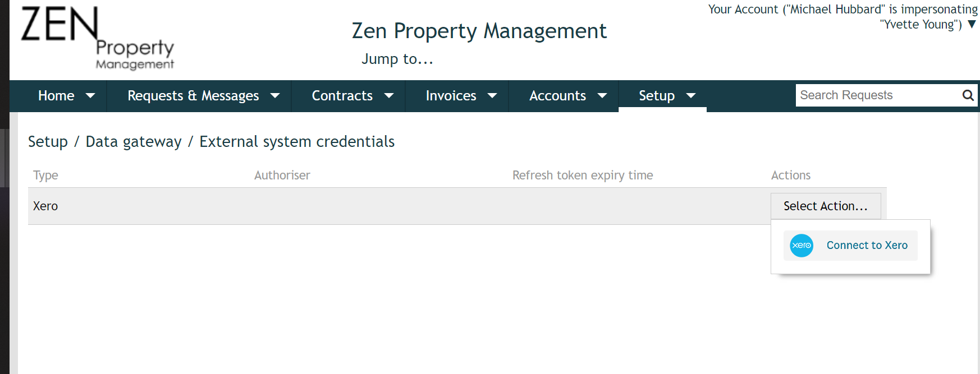Open the Setup breadcrumb link
980x374 pixels.
[x=48, y=141]
